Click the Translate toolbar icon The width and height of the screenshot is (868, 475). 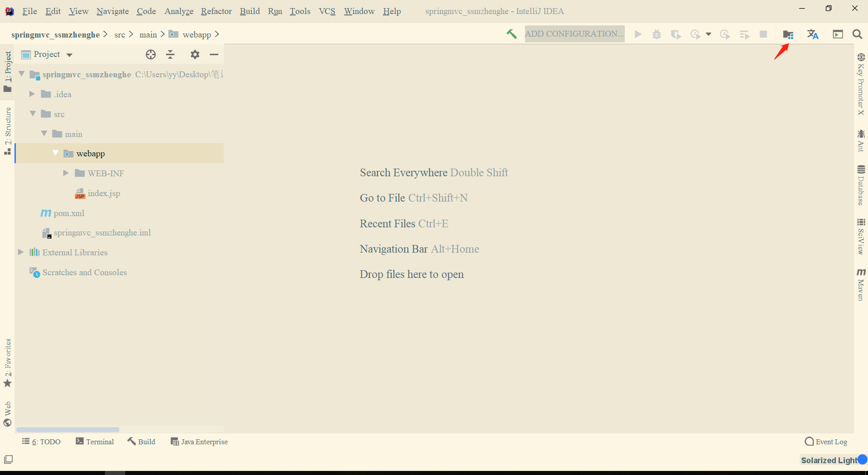(813, 34)
